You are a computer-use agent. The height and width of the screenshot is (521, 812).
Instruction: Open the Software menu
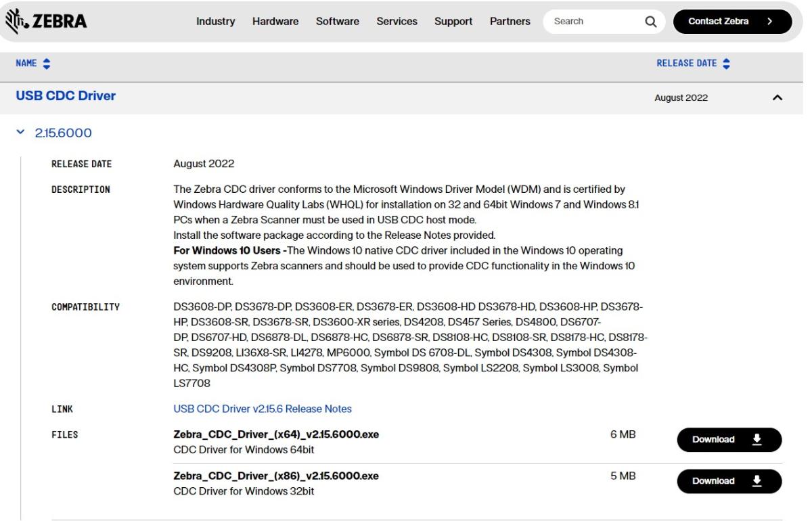coord(338,22)
